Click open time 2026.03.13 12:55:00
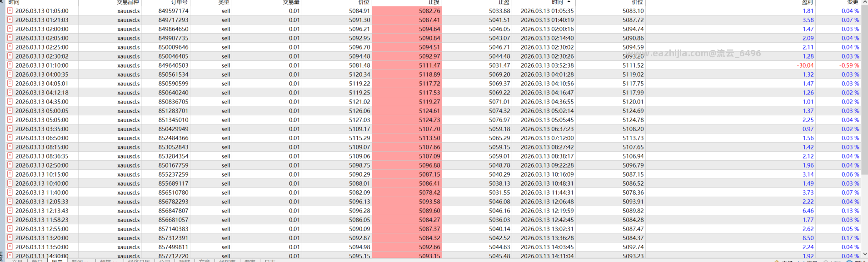 42,229
